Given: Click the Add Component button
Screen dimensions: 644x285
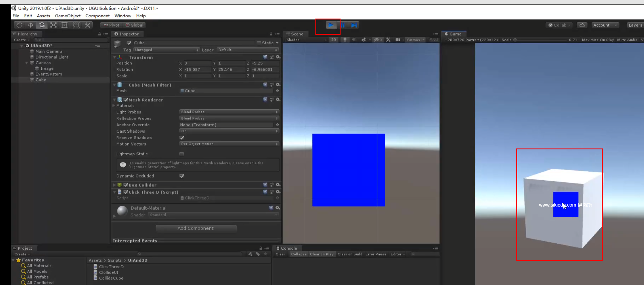Looking at the screenshot, I should coord(196,228).
